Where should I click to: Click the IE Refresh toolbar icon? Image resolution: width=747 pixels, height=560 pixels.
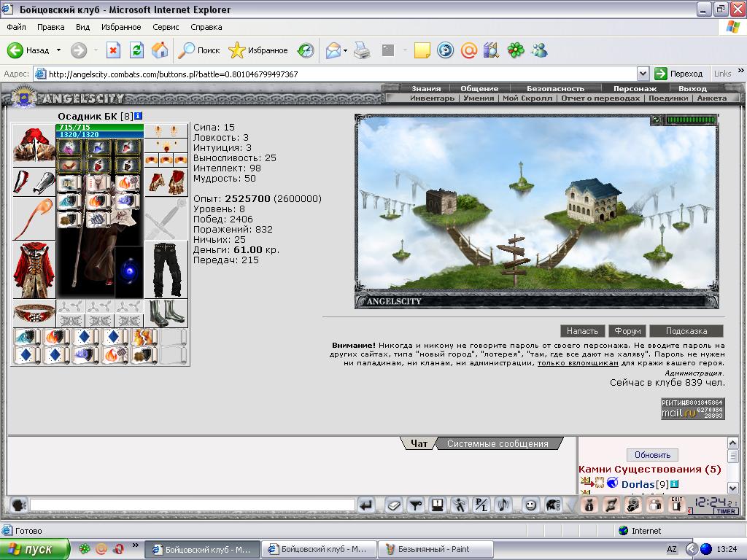(x=136, y=50)
